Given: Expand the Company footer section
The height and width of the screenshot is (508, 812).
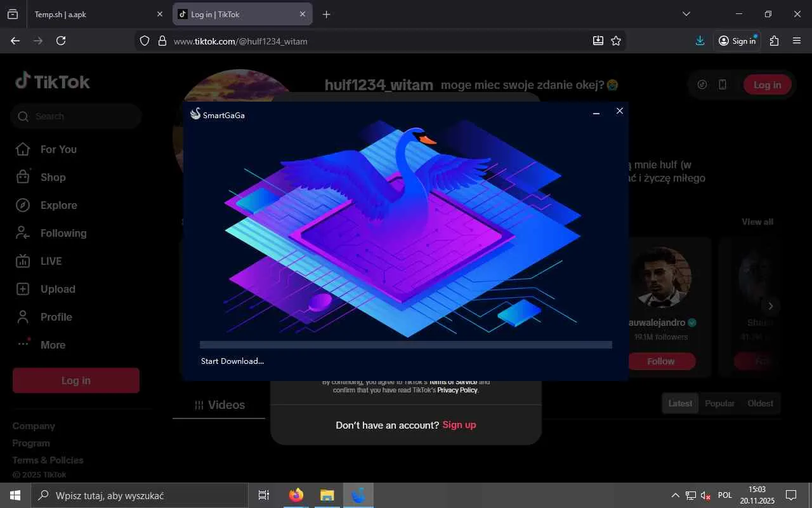Looking at the screenshot, I should (34, 426).
